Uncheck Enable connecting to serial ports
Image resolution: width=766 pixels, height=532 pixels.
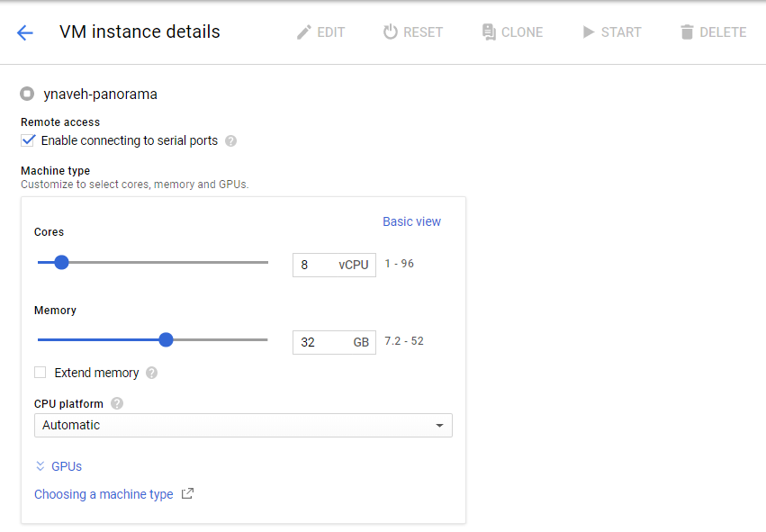pyautogui.click(x=28, y=140)
